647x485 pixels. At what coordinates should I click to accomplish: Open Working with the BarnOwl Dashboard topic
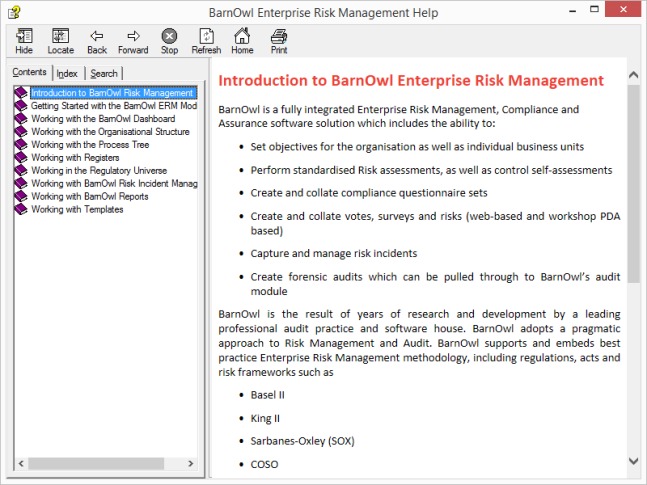[103, 119]
